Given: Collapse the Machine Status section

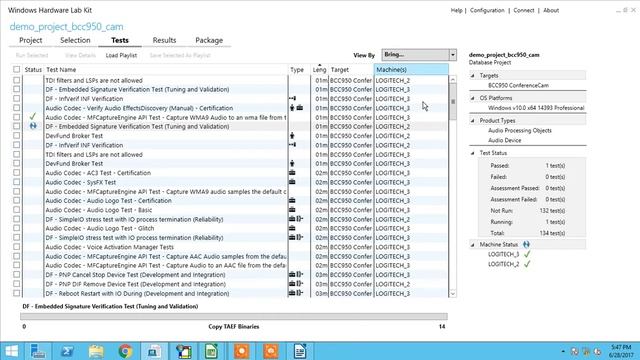Looking at the screenshot, I should (472, 244).
